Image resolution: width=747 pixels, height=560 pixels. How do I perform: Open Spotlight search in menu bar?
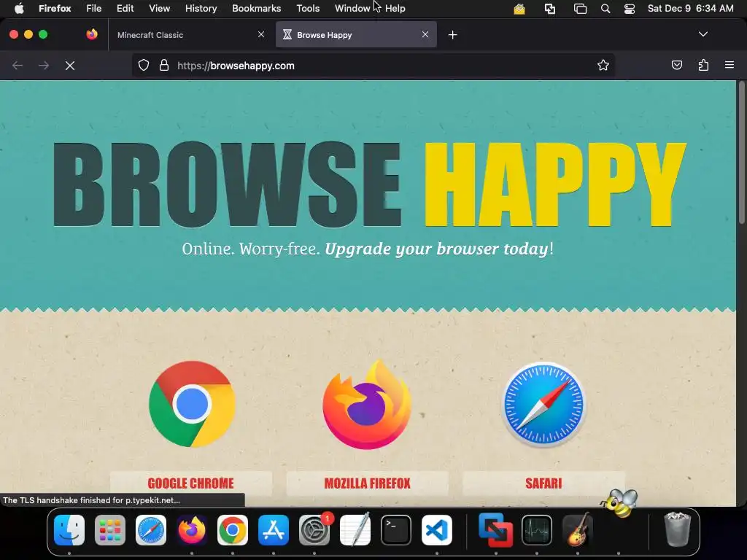[605, 9]
